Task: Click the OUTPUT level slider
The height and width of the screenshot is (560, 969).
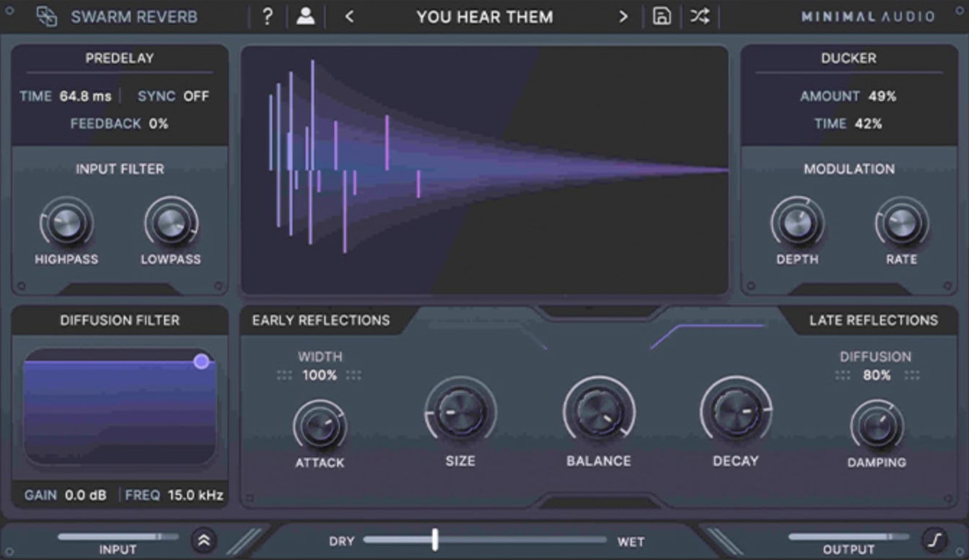Action: click(x=849, y=537)
